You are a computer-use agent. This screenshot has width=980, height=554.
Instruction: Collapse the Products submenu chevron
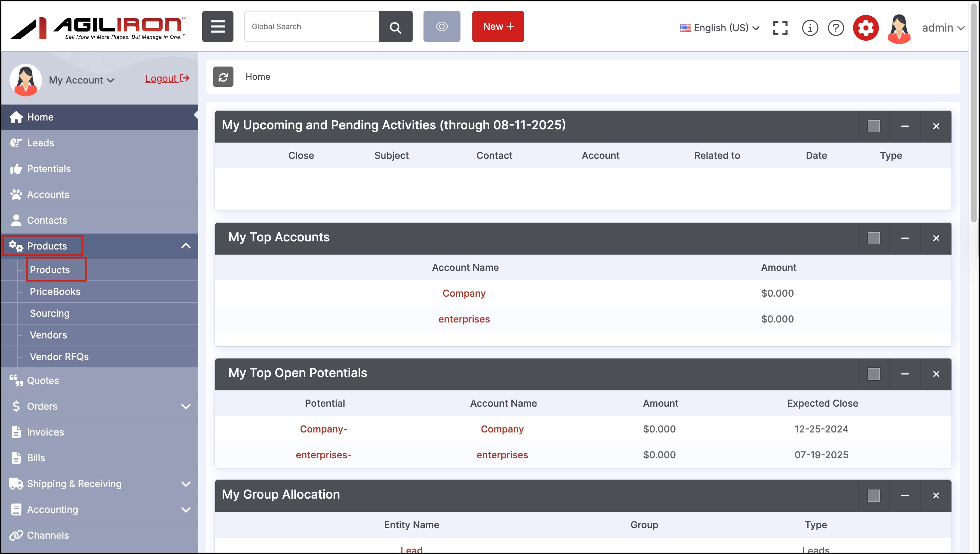coord(186,246)
